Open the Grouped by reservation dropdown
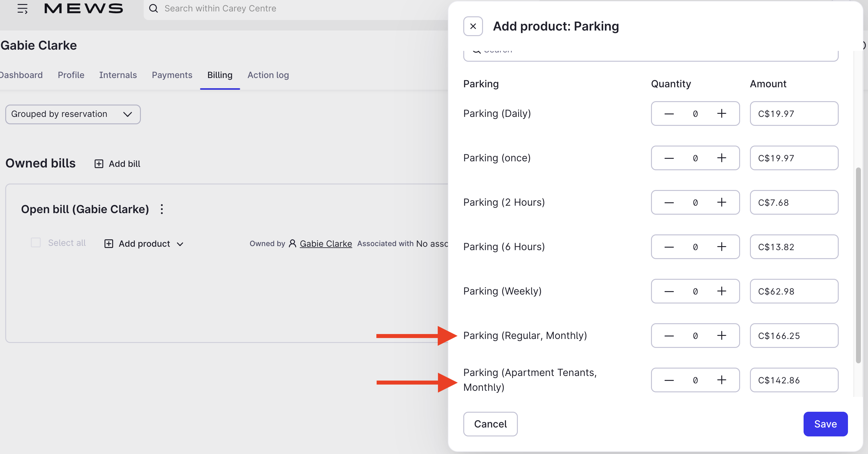 73,114
